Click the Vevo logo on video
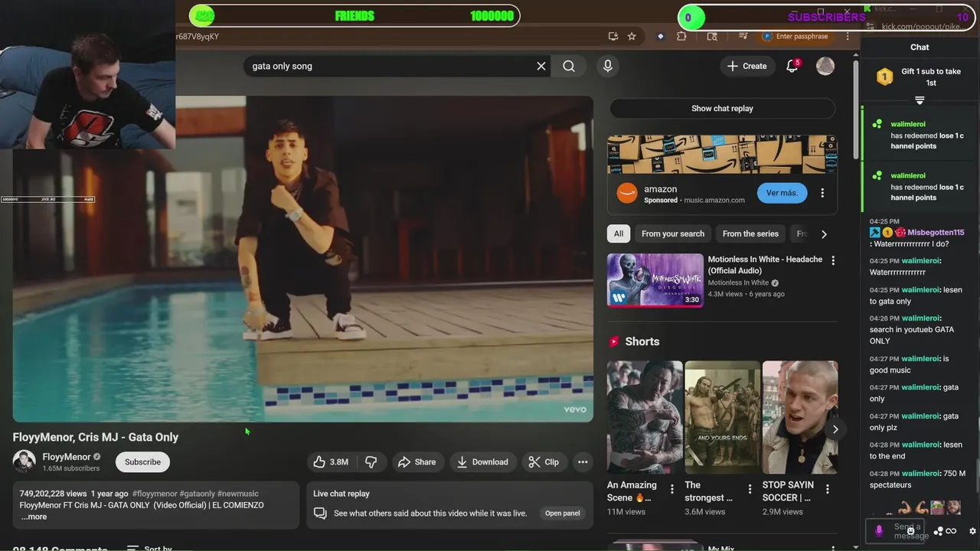The width and height of the screenshot is (980, 551). tap(575, 409)
